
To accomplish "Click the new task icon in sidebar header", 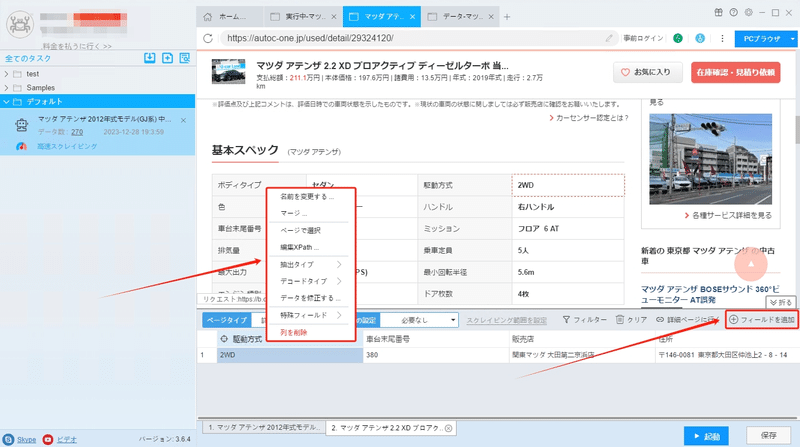I will coord(167,58).
